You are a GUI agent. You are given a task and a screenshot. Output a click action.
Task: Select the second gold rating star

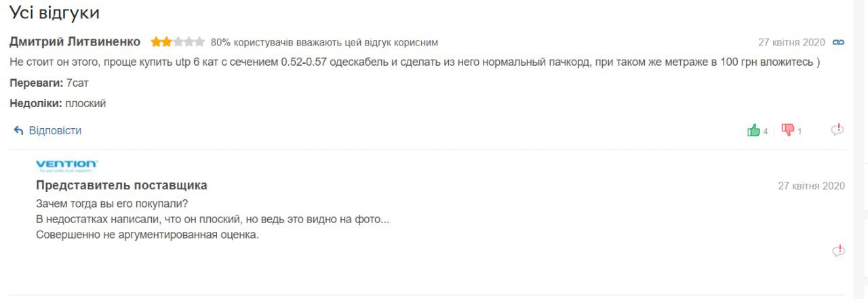167,42
